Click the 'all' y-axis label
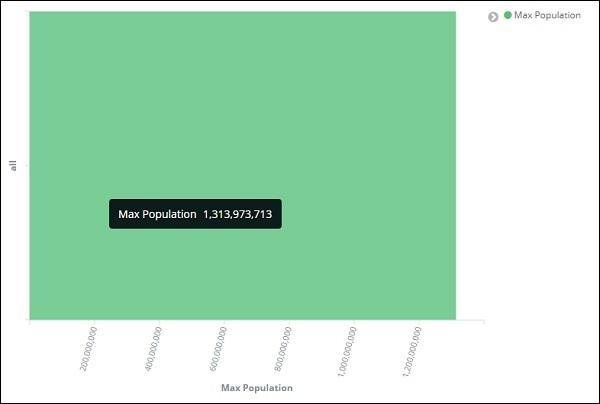The width and height of the screenshot is (600, 404). 13,165
